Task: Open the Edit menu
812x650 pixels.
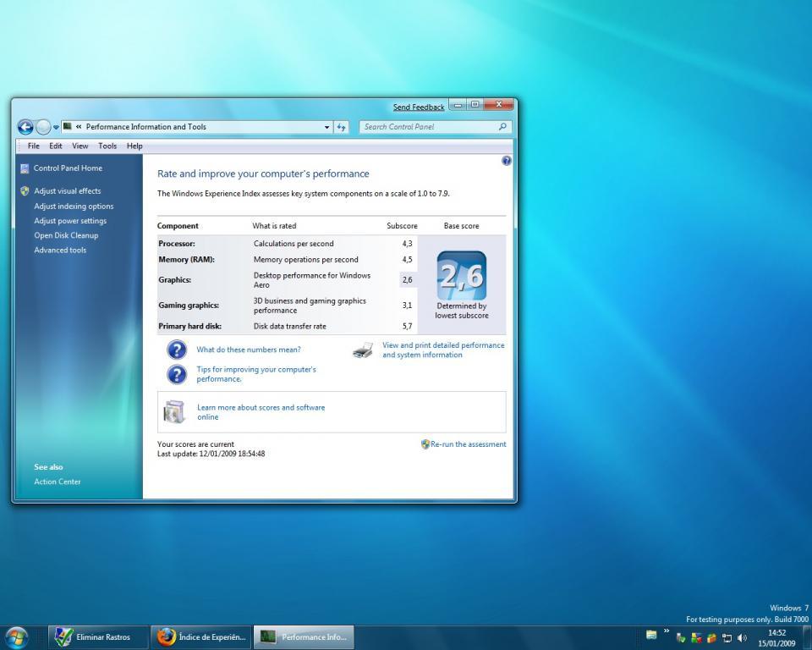Action: coord(56,146)
